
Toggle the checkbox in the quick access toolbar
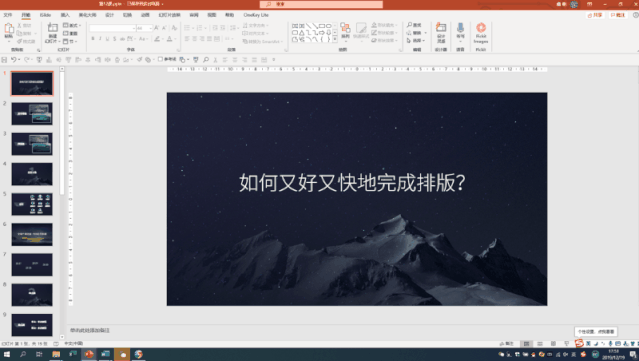coord(160,59)
